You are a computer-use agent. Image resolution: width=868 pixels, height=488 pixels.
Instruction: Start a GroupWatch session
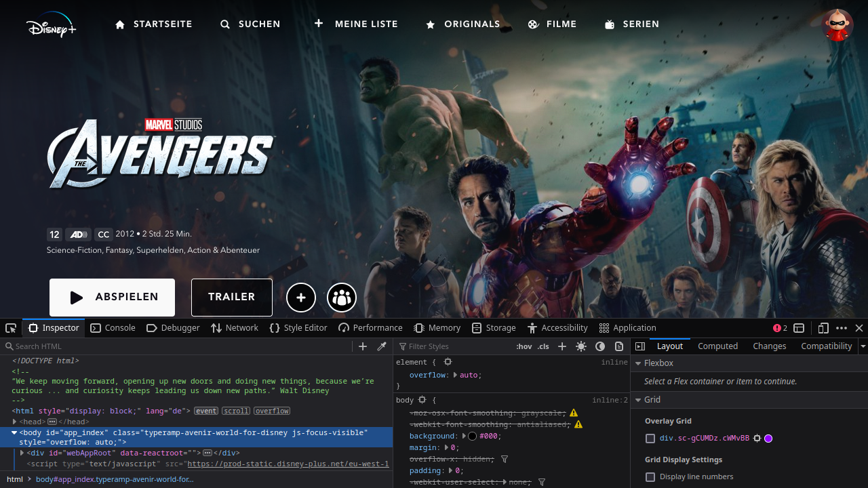click(x=342, y=298)
